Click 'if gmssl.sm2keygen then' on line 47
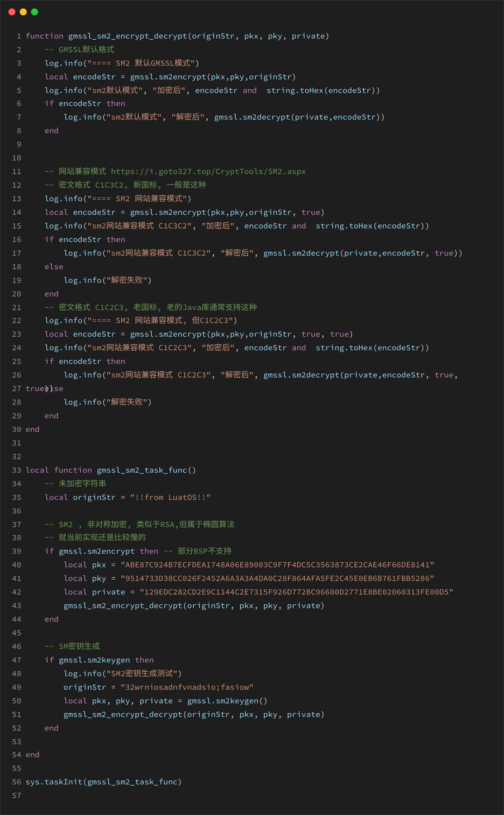Screen dimensions: 504x815 99,660
